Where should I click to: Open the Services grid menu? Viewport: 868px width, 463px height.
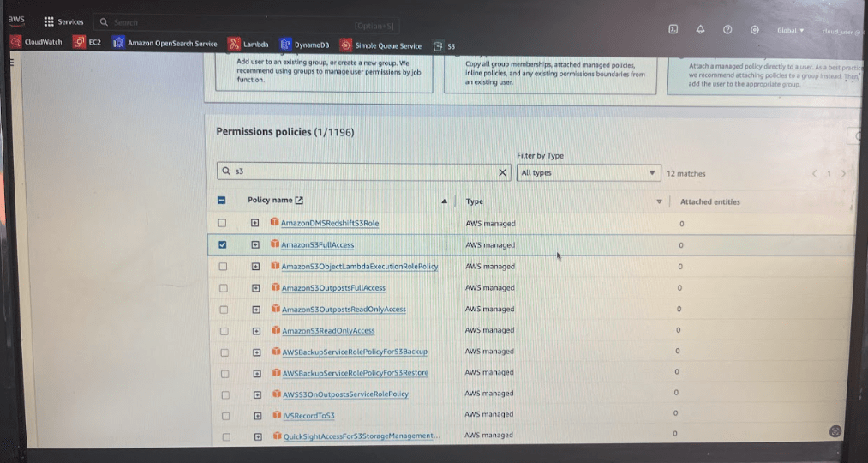pyautogui.click(x=64, y=21)
